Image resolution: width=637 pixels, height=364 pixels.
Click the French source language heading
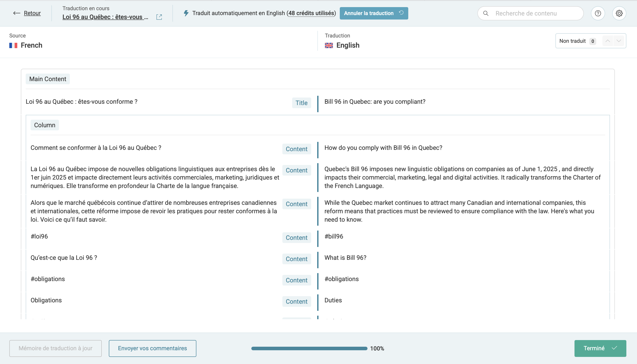click(x=31, y=45)
